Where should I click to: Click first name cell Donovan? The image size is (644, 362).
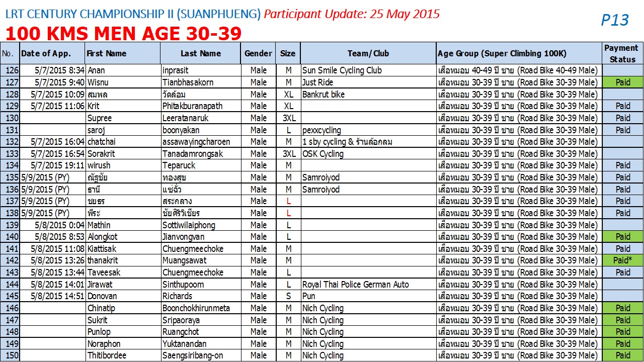click(102, 296)
